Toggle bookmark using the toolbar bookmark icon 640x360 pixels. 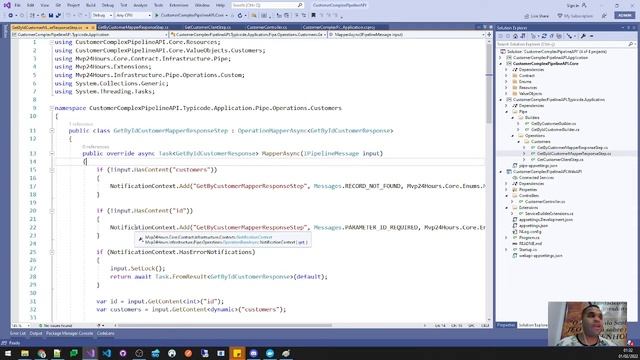click(313, 16)
